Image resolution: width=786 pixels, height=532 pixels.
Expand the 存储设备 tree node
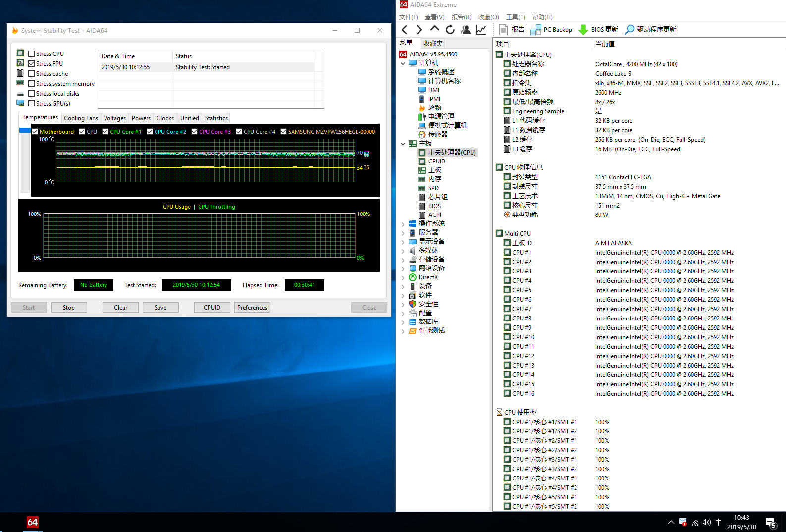tap(403, 260)
